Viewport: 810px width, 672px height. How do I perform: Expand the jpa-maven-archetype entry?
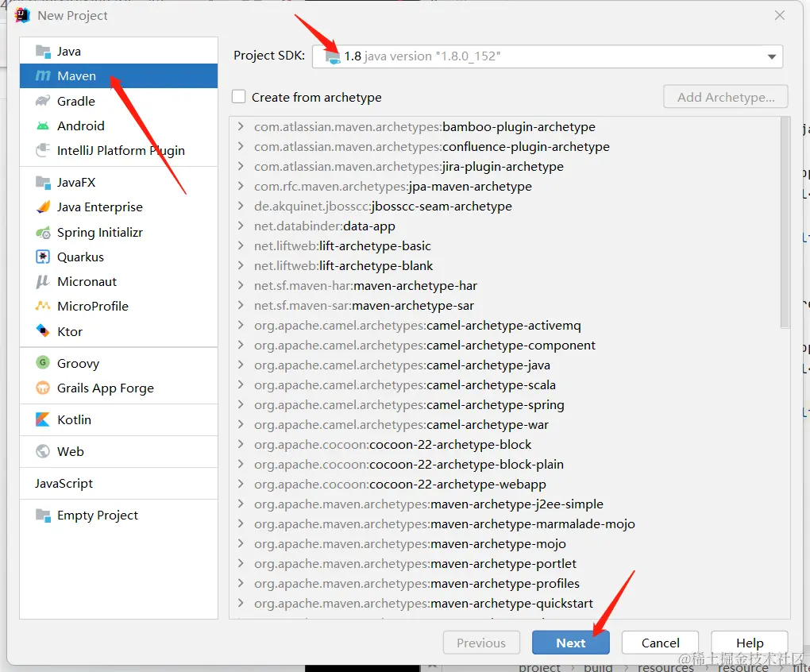click(240, 186)
